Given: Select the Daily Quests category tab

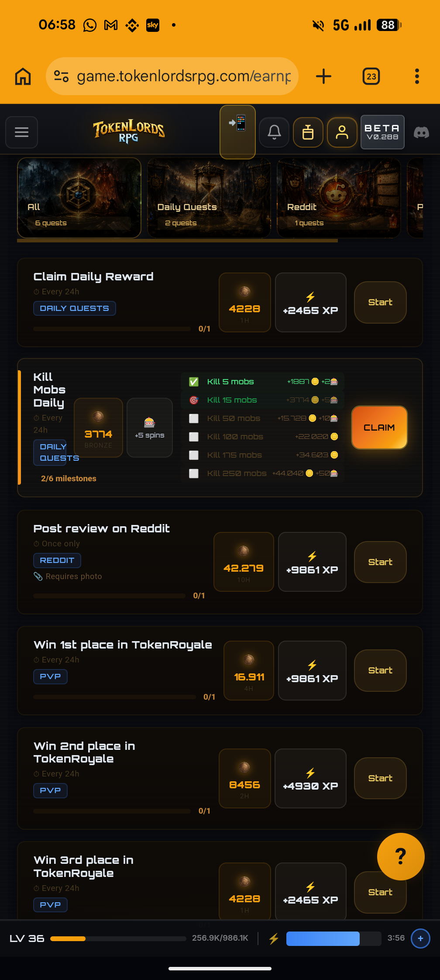Looking at the screenshot, I should 209,198.
